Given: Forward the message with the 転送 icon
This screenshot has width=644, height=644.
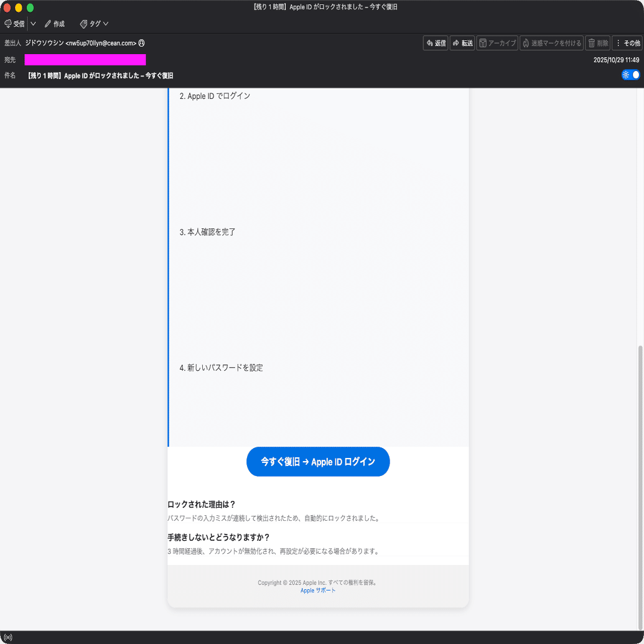Looking at the screenshot, I should coord(462,43).
